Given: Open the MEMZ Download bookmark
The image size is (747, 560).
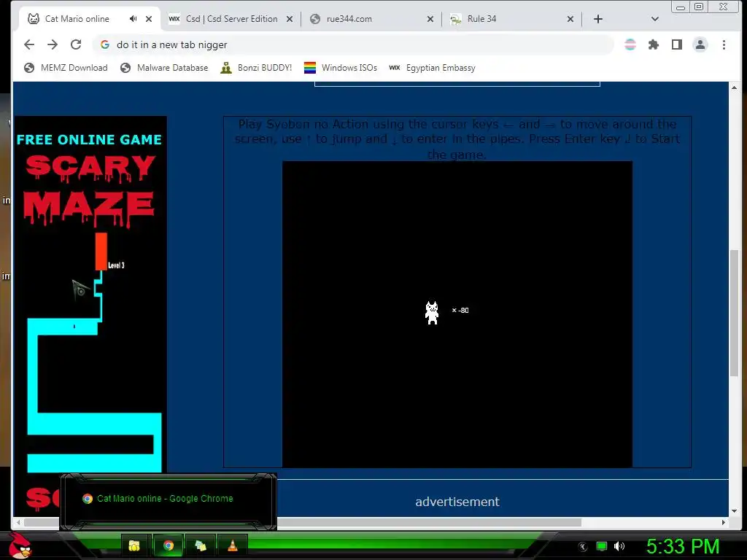Looking at the screenshot, I should point(66,68).
